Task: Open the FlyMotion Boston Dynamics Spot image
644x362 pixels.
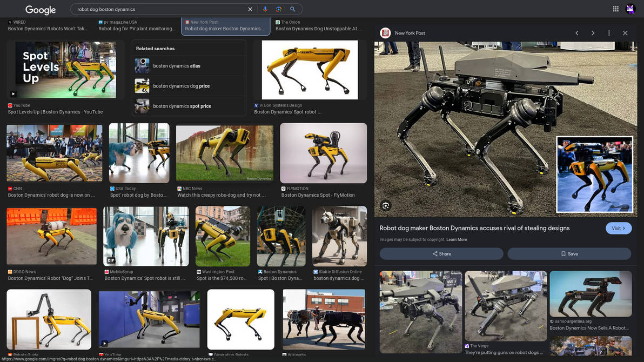Action: click(x=323, y=153)
